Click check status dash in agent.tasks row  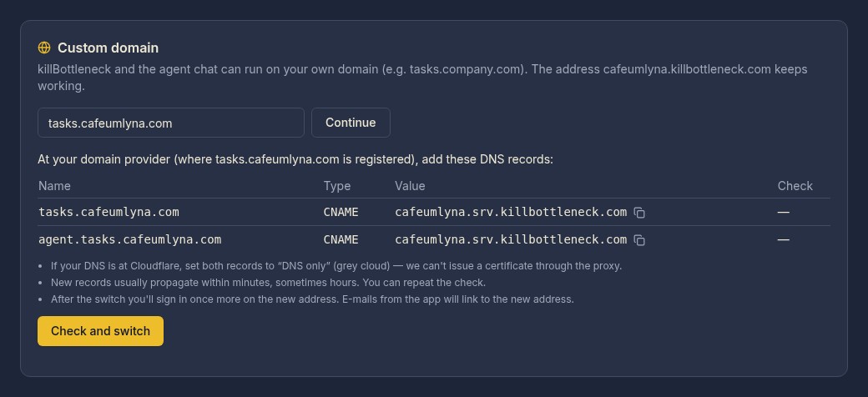pyautogui.click(x=784, y=239)
